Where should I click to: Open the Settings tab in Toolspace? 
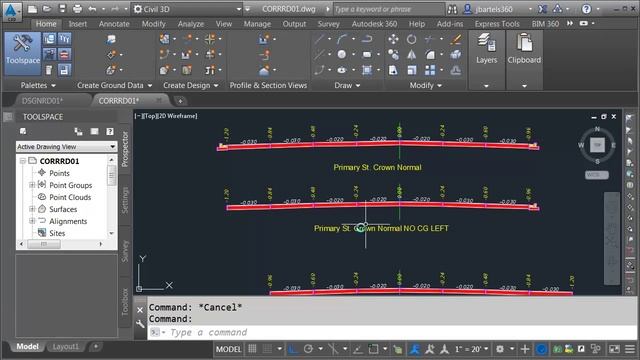pos(125,200)
